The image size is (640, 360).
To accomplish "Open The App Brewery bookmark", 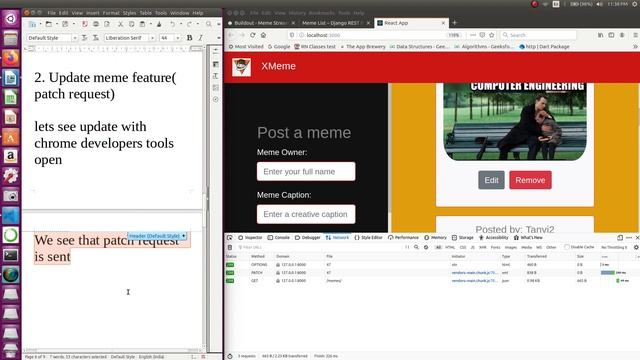I will (363, 47).
